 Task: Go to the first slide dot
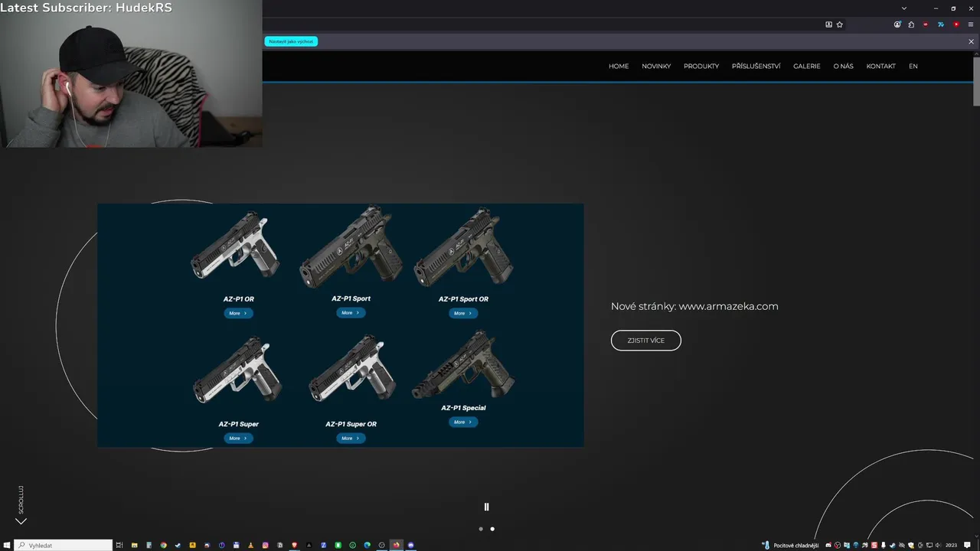pos(481,529)
